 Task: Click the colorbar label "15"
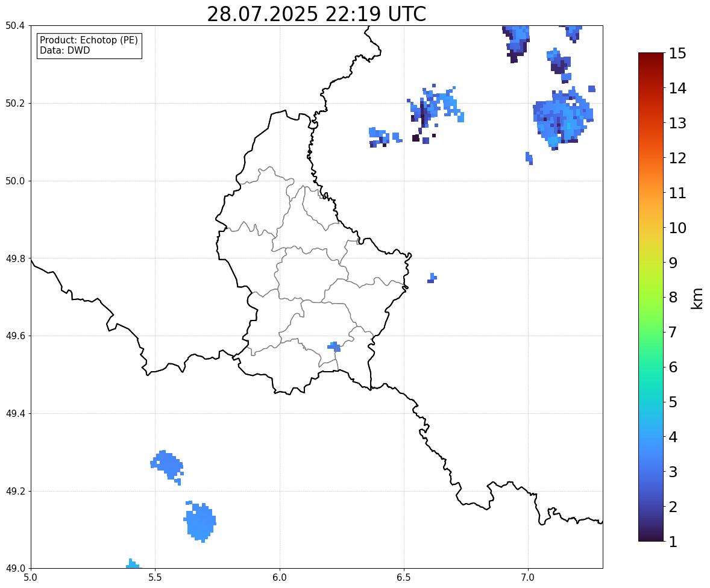click(x=677, y=54)
